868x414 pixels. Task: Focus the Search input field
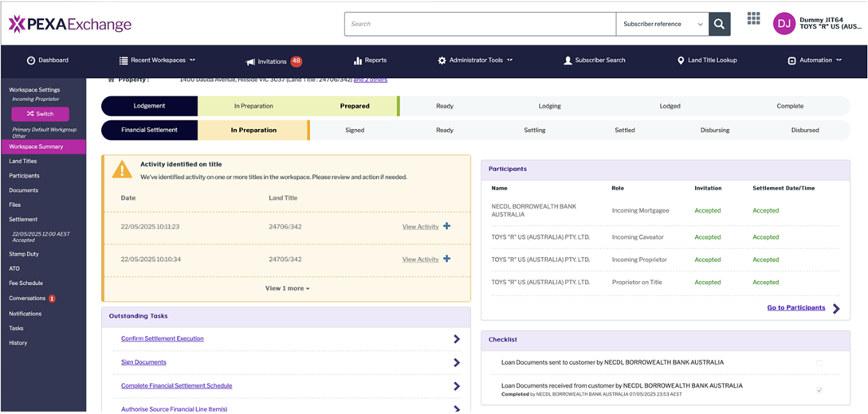pos(480,25)
